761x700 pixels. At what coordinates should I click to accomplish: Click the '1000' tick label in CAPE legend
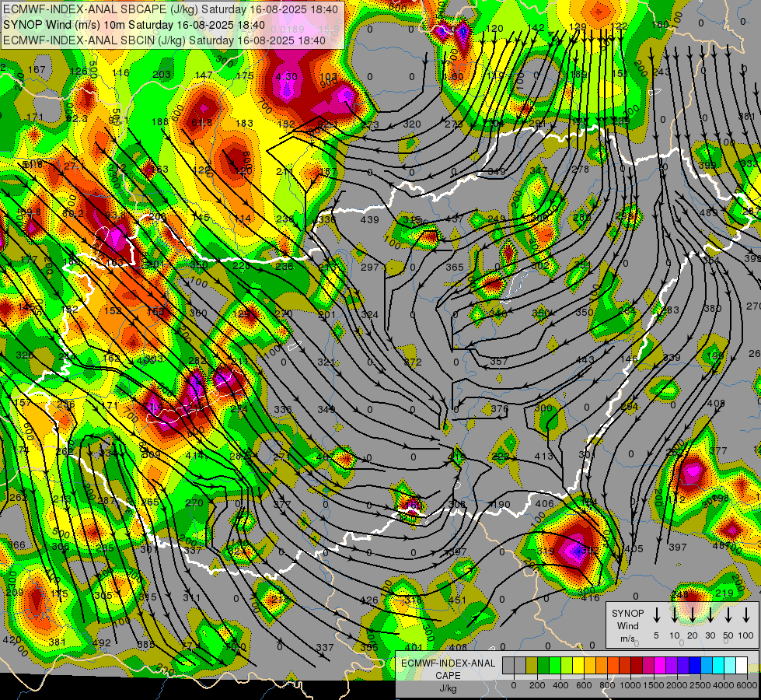(630, 685)
